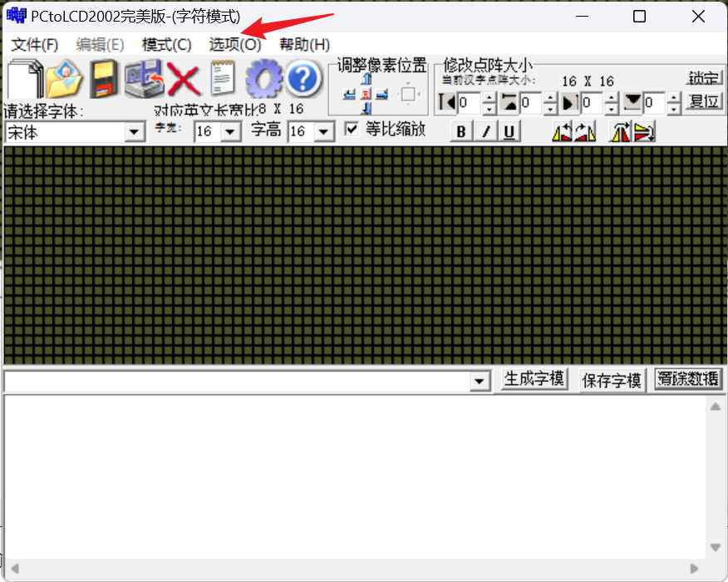This screenshot has width=728, height=582.
Task: Decrease top margin with its down spinner
Action: 550,109
